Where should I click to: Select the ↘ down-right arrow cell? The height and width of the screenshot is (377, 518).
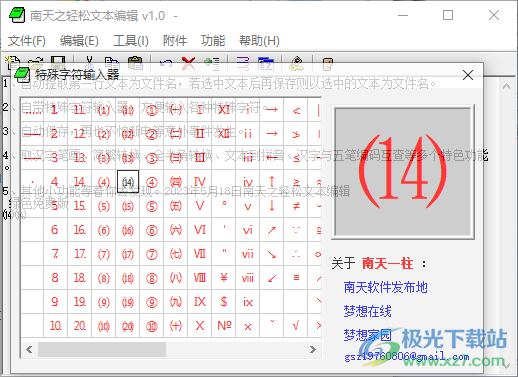[272, 254]
